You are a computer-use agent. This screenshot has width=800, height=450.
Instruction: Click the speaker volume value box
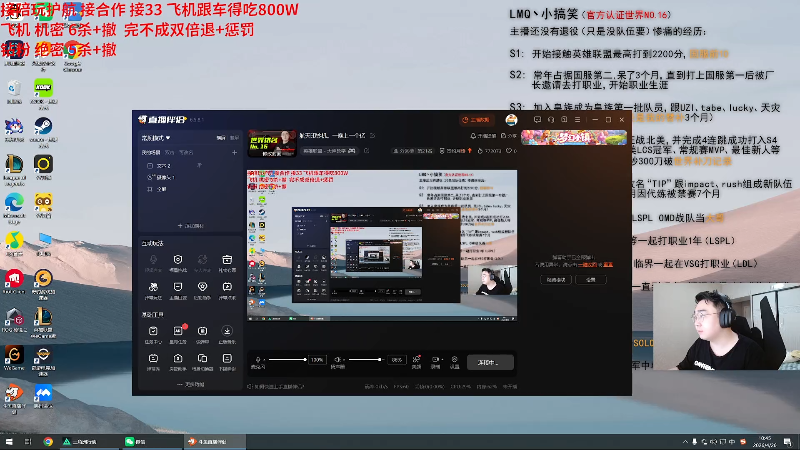click(x=396, y=360)
